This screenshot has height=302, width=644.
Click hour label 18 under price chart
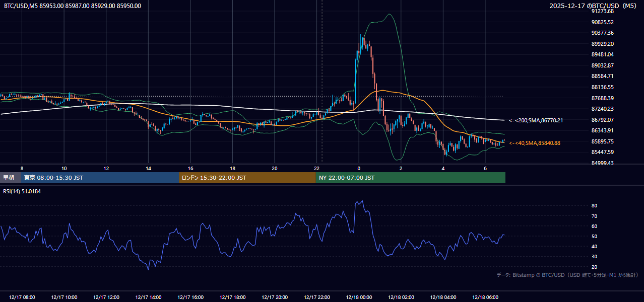[x=232, y=168]
